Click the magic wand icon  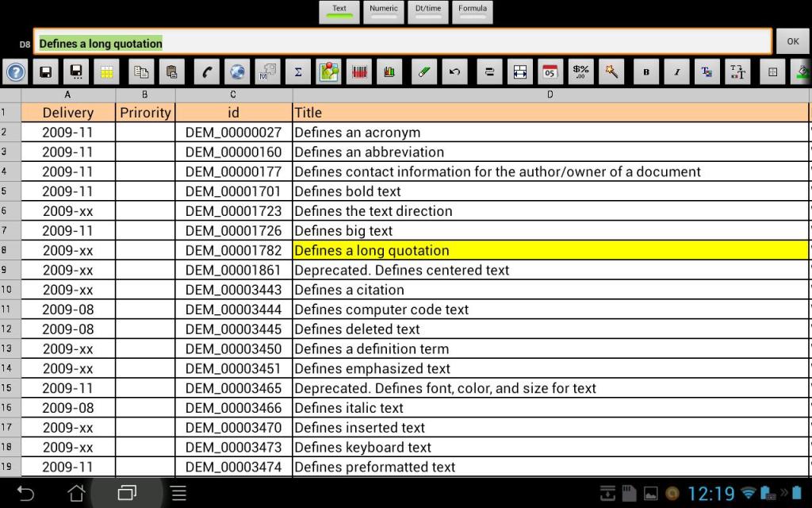611,72
